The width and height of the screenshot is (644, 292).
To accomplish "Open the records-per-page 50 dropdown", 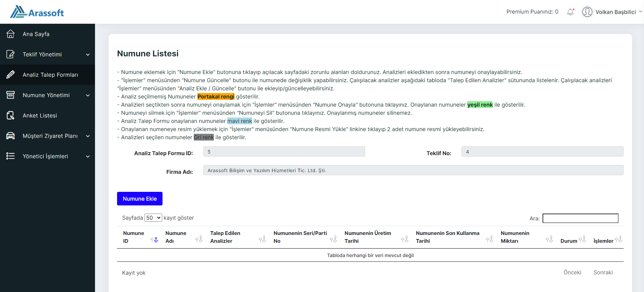I will click(x=153, y=218).
